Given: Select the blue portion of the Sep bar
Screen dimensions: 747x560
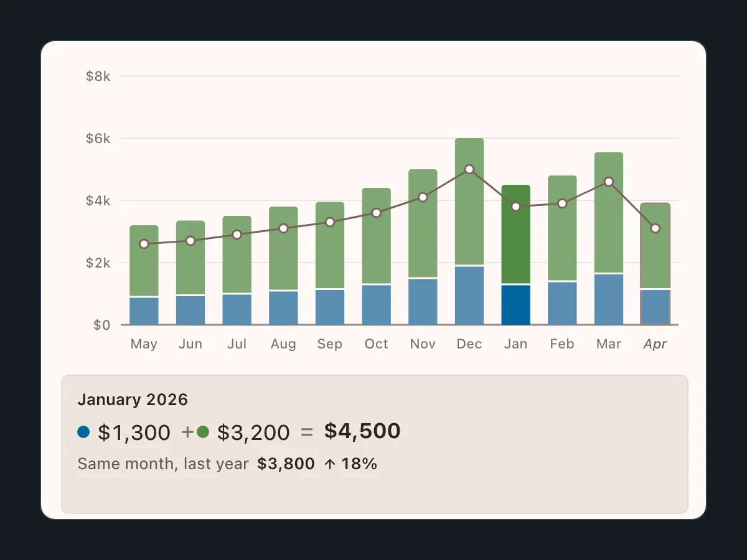Looking at the screenshot, I should 330,307.
